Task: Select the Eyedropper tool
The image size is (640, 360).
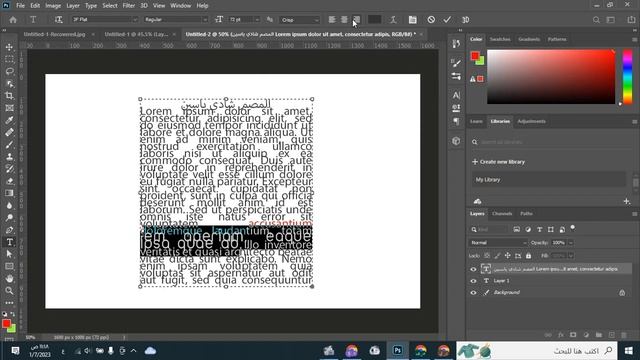Action: 9,120
